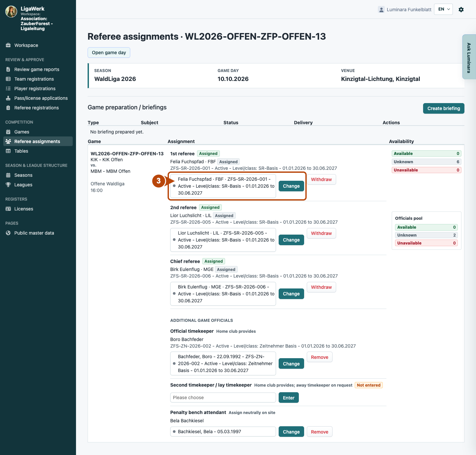Click the Team registrations list icon
Image resolution: width=476 pixels, height=455 pixels.
tap(8, 79)
